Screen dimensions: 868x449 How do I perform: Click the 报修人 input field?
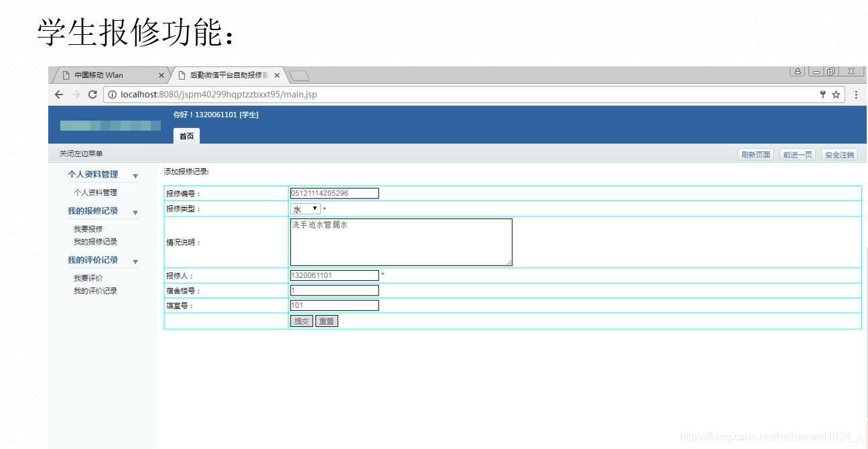334,275
